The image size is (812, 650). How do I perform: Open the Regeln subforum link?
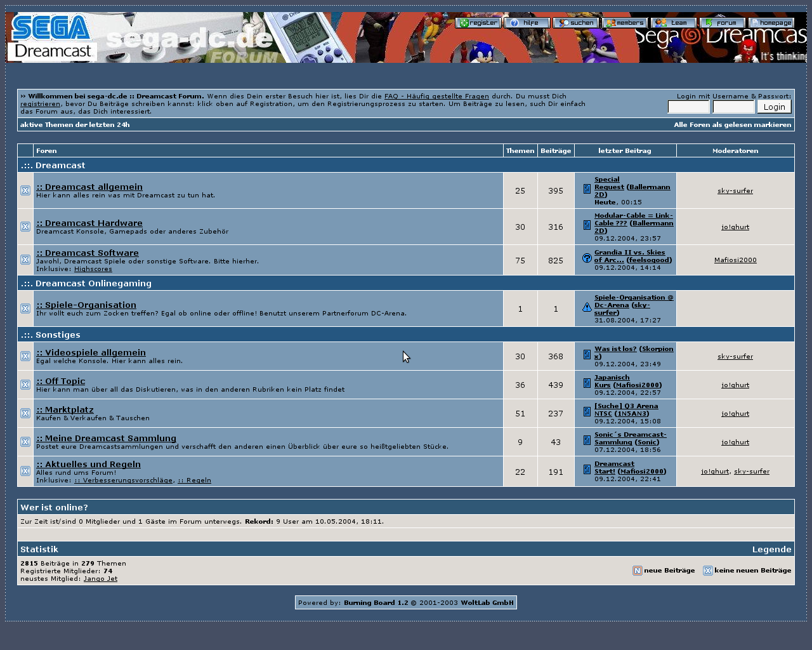pos(194,481)
